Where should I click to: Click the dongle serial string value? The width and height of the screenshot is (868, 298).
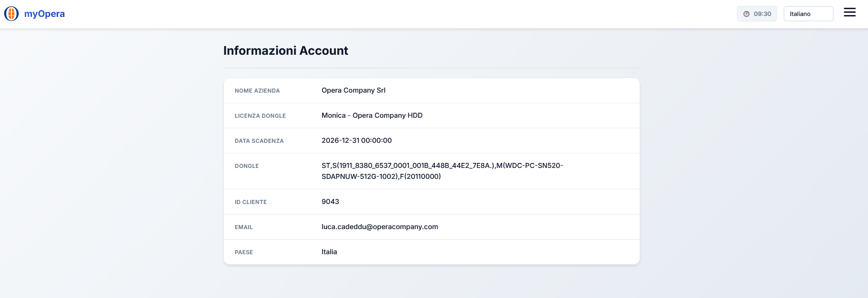442,171
